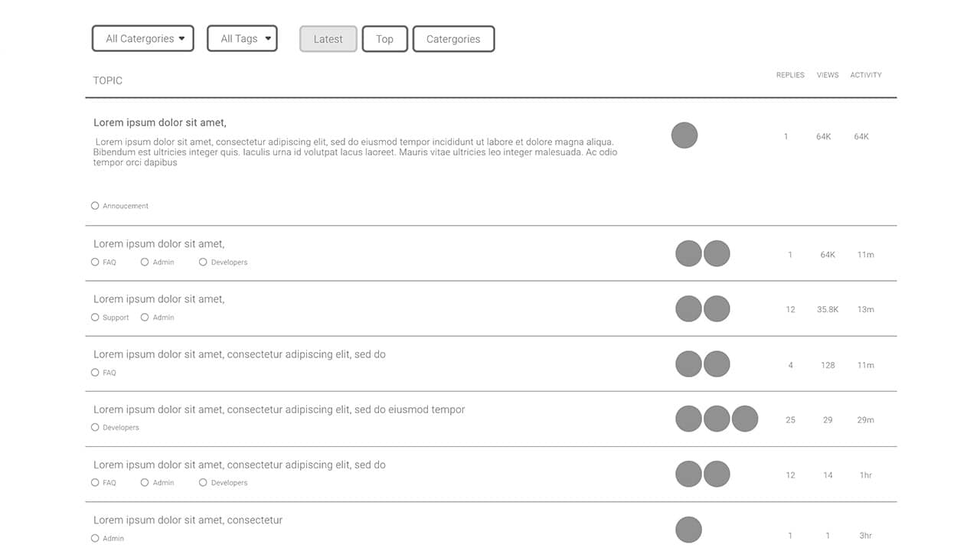Click the third avatar in the 'eiusmod tempor' topic

(745, 419)
